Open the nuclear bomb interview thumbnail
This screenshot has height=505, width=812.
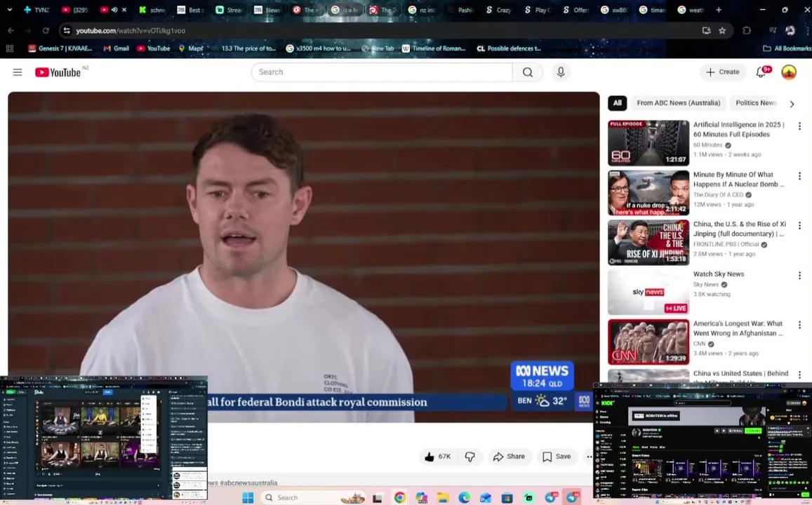click(x=648, y=192)
